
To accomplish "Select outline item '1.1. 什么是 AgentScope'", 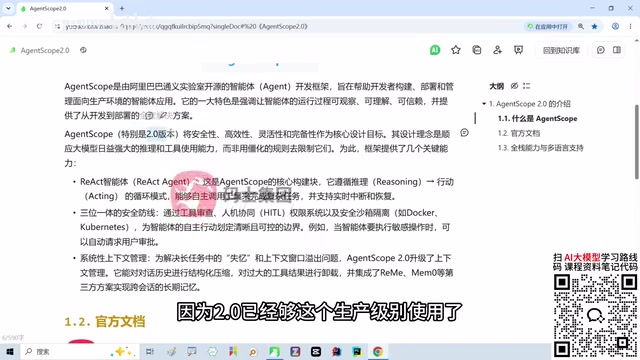I will tap(537, 118).
